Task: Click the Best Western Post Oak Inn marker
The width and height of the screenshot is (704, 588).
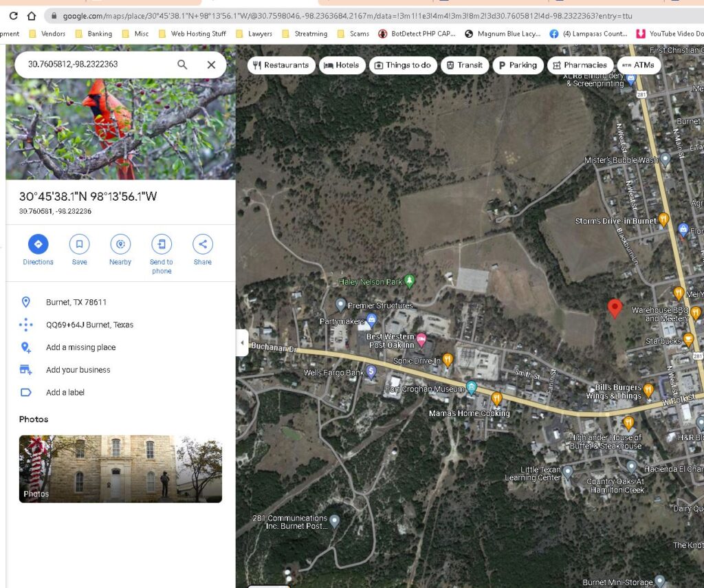Action: [421, 340]
